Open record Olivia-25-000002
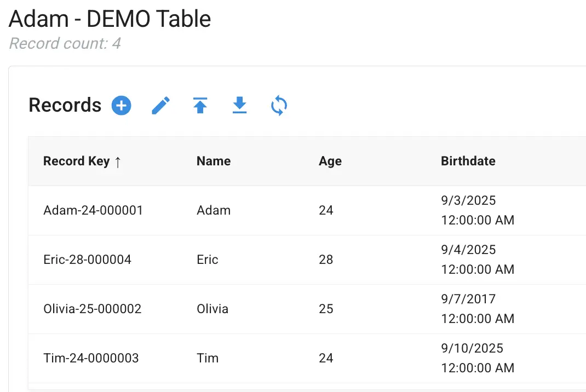The image size is (586, 392). [x=92, y=309]
